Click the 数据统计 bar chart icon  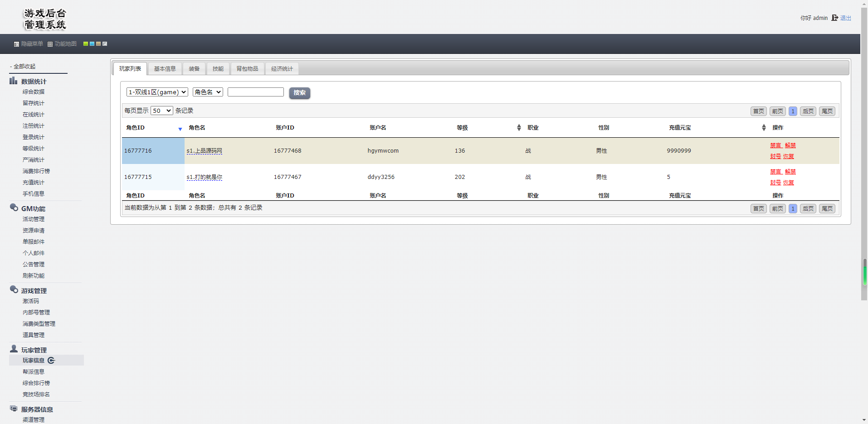click(14, 81)
